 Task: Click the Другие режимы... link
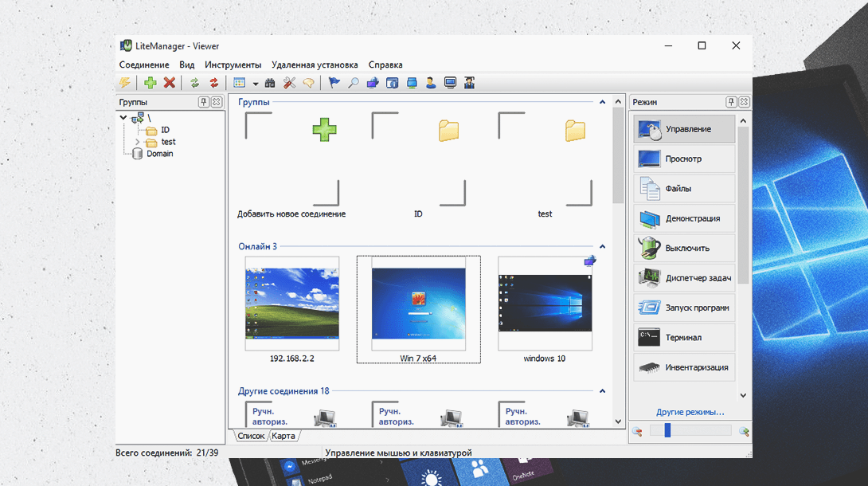pyautogui.click(x=690, y=412)
